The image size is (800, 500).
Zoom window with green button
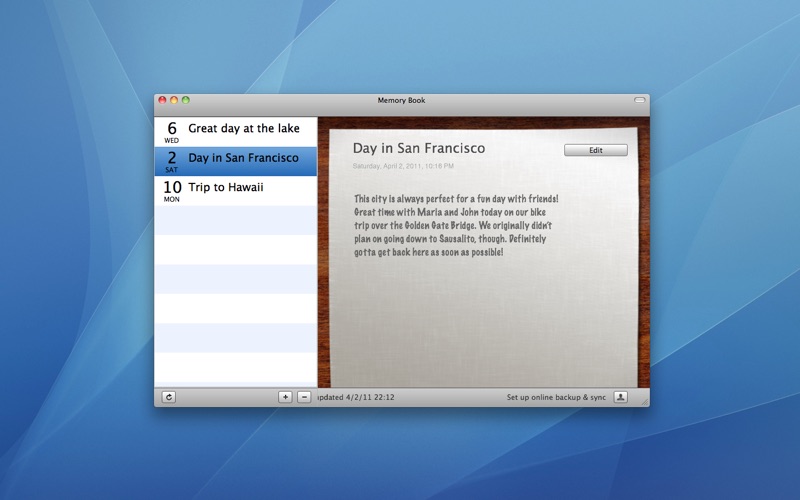186,100
